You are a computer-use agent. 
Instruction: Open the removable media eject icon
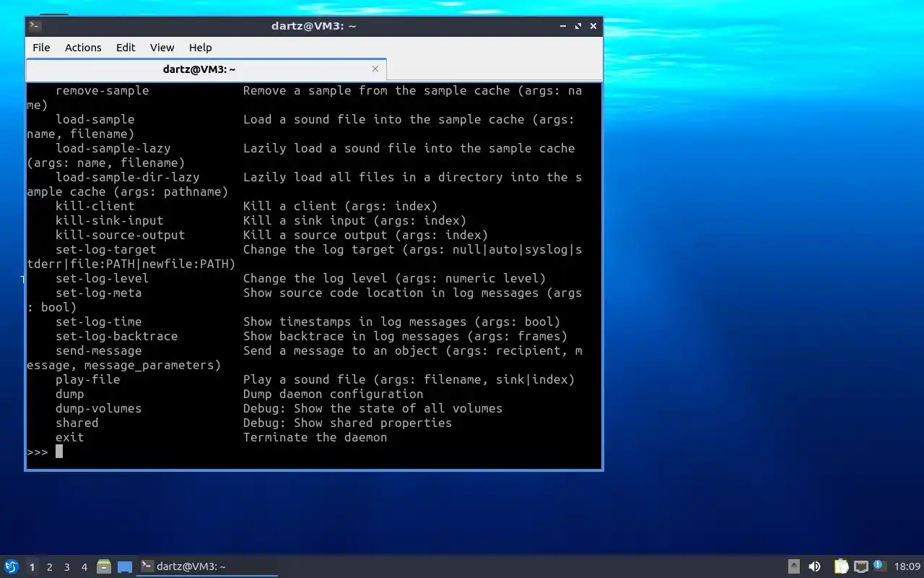794,566
